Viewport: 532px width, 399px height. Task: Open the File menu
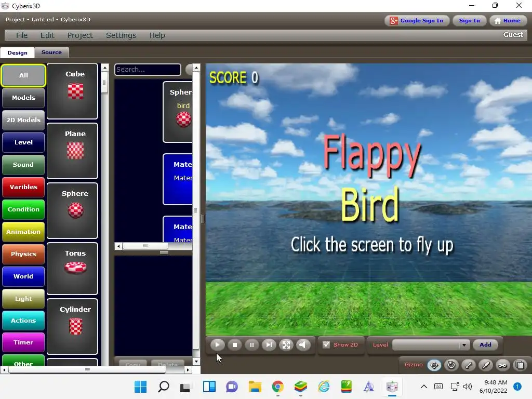[x=22, y=35]
